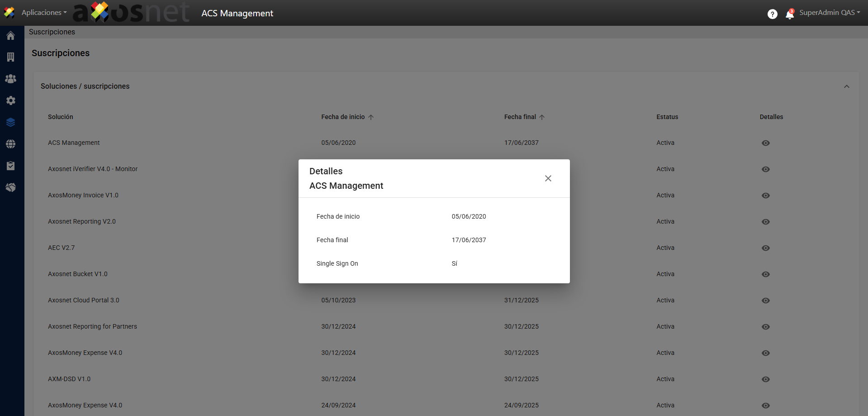
Task: Click Fecha de inicio label in dialog
Action: 338,216
